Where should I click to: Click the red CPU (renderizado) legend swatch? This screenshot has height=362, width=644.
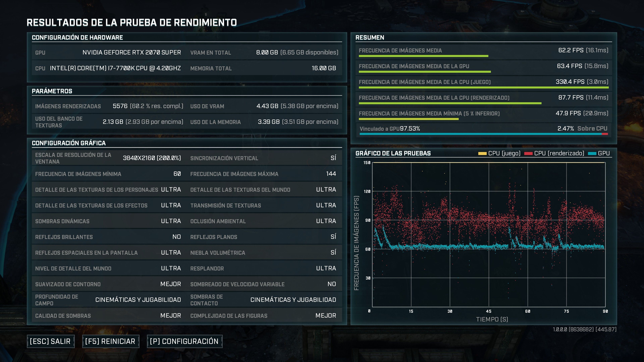528,153
